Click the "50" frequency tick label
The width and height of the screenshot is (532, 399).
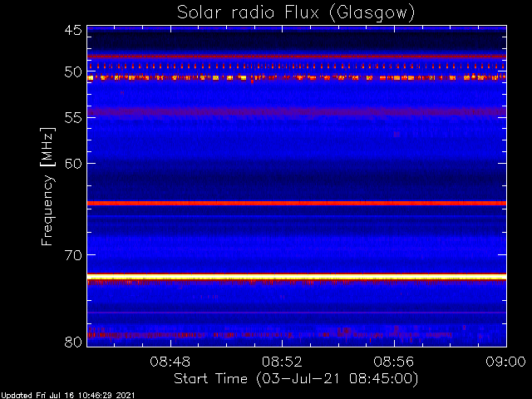pos(73,72)
